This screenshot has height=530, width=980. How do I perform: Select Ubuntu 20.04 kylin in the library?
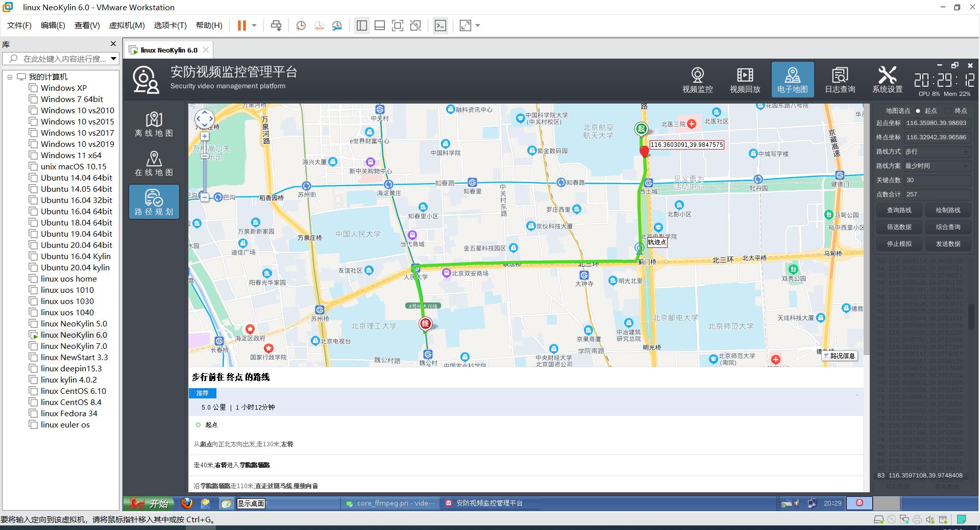pyautogui.click(x=75, y=267)
